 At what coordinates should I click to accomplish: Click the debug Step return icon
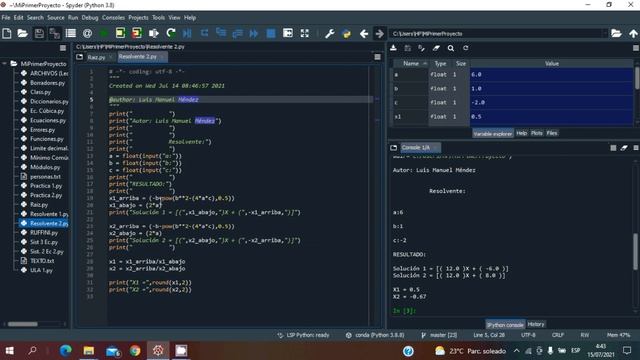coord(237,33)
